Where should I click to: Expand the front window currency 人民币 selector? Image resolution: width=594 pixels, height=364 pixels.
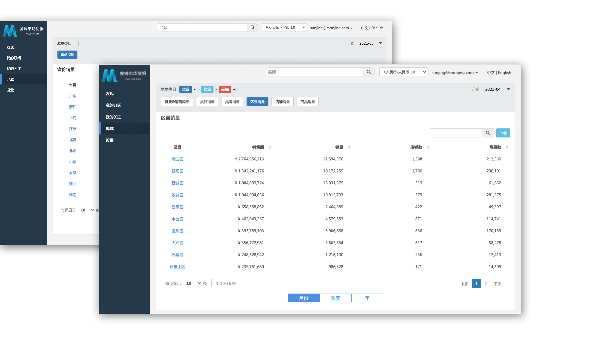click(x=403, y=72)
